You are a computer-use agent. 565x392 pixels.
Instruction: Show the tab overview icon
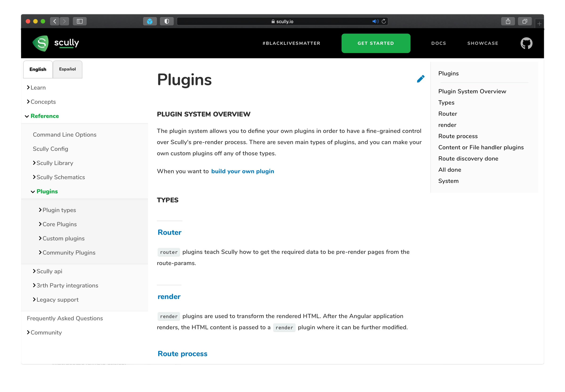525,21
